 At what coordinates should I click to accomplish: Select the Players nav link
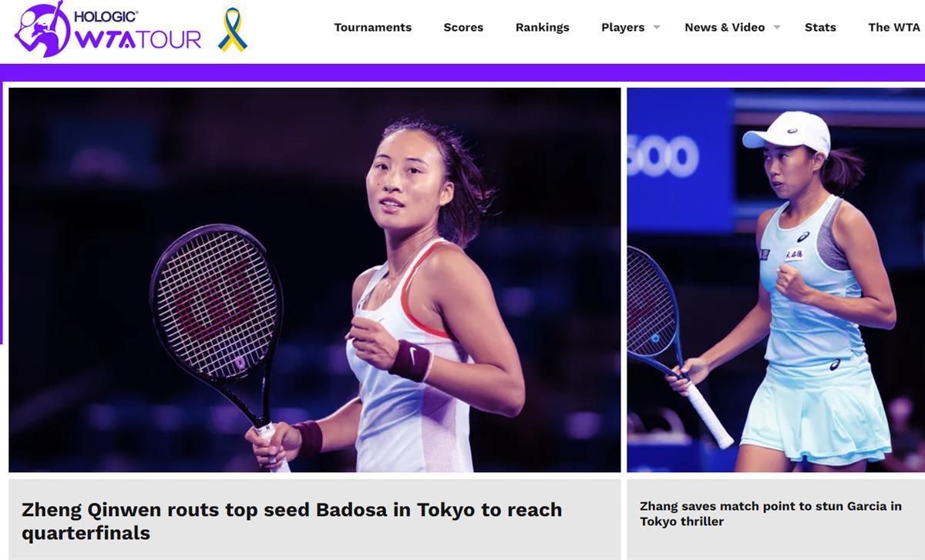click(623, 27)
